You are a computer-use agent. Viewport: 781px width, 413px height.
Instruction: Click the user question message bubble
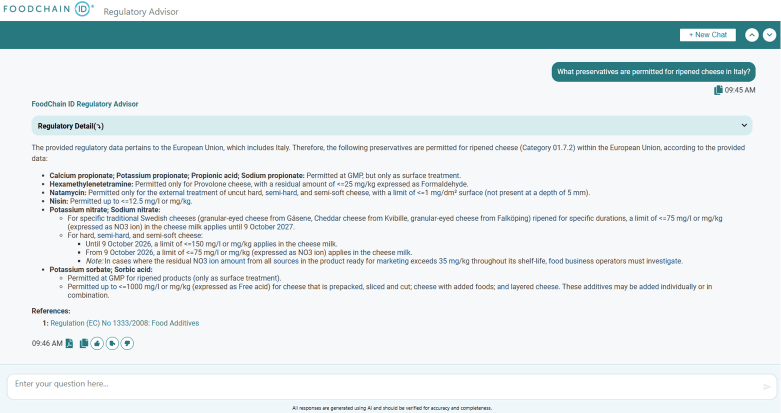654,72
